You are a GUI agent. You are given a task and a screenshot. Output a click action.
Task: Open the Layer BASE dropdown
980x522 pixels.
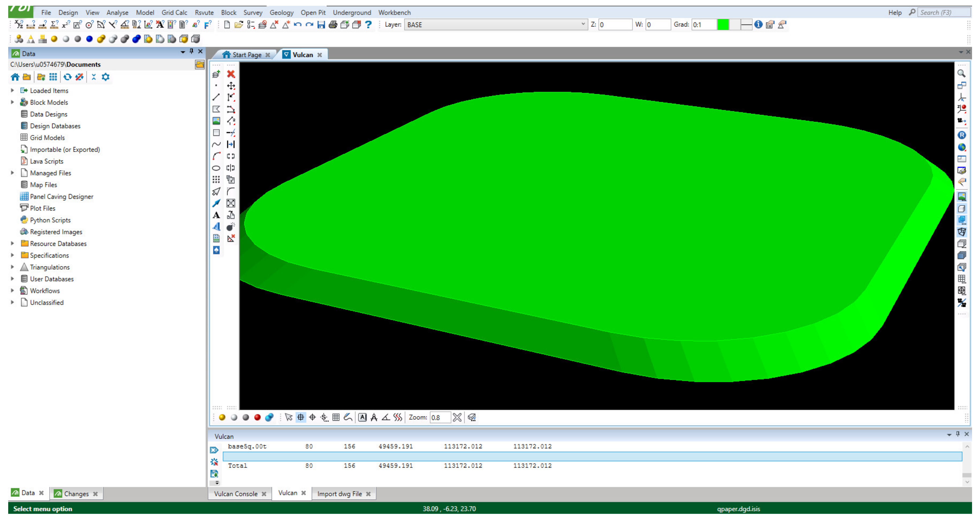583,25
